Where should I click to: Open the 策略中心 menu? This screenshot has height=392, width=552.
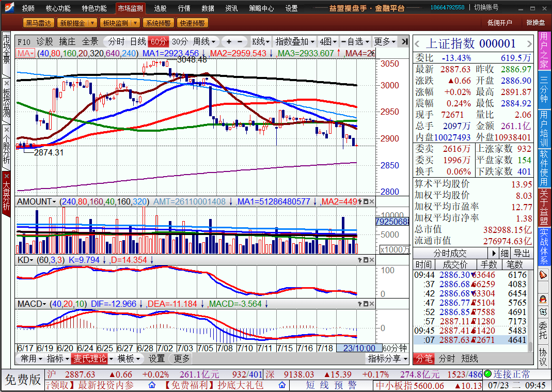coord(262,8)
